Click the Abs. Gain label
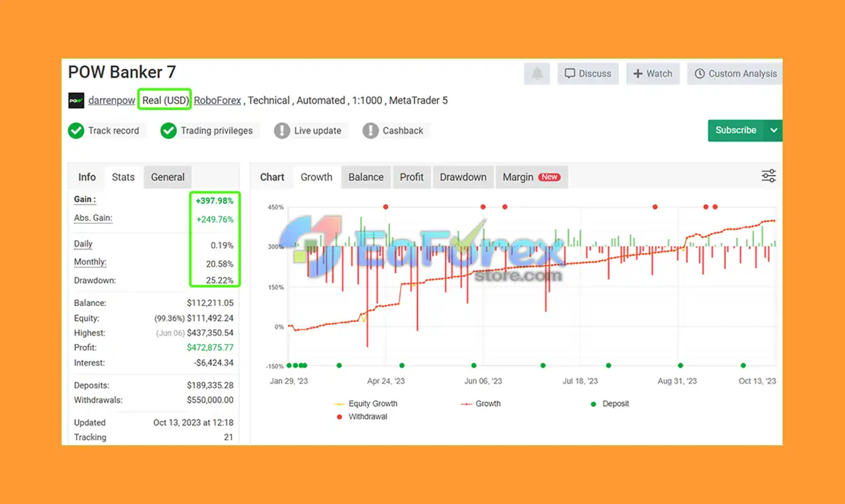The height and width of the screenshot is (504, 845). [x=93, y=218]
